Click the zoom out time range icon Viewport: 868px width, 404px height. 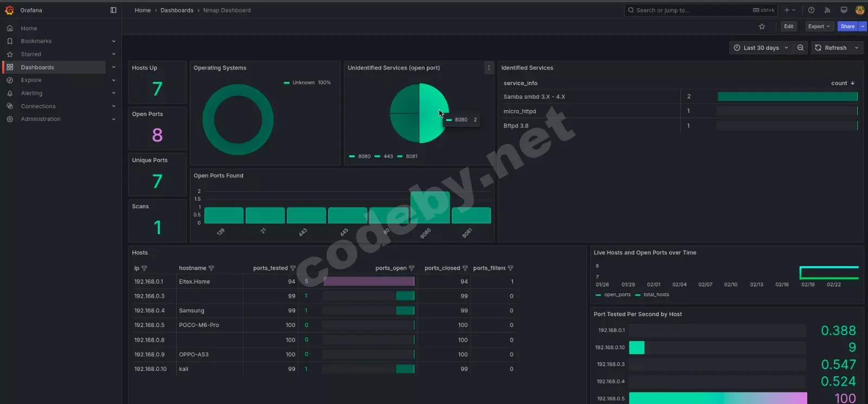click(x=800, y=48)
